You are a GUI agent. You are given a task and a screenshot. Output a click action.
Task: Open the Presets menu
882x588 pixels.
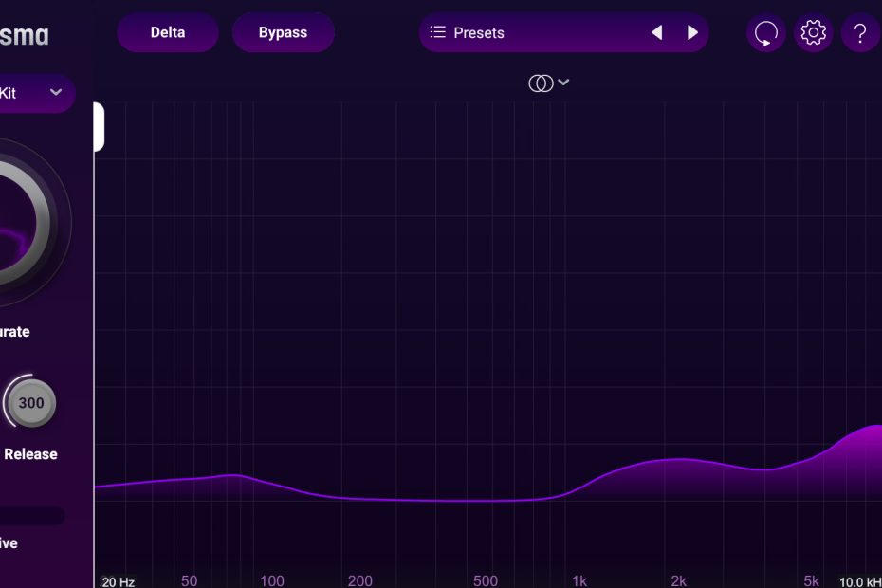tap(479, 33)
